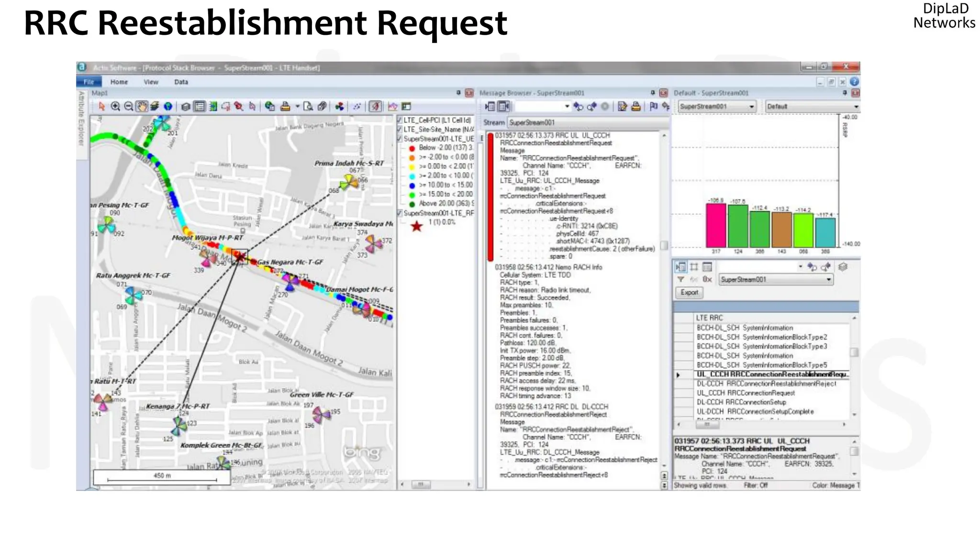Click the LTE RRC column header
Viewport: 980px width, 551px height.
(710, 318)
